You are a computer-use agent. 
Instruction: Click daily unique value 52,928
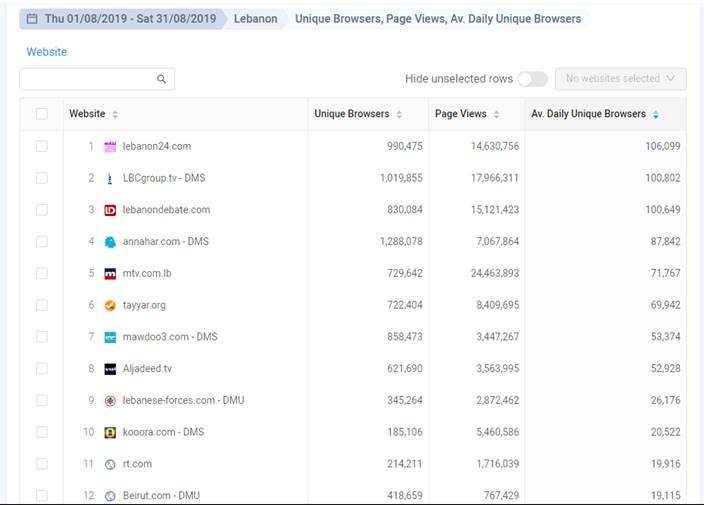(x=666, y=369)
